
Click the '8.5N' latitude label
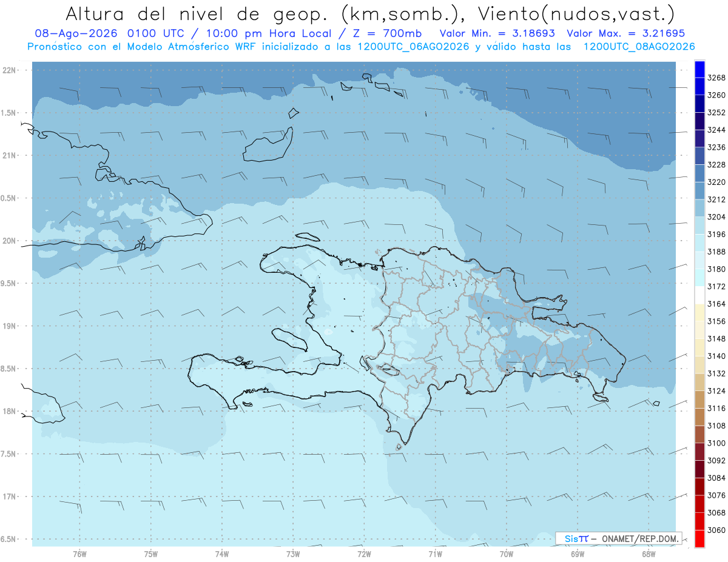pyautogui.click(x=8, y=369)
